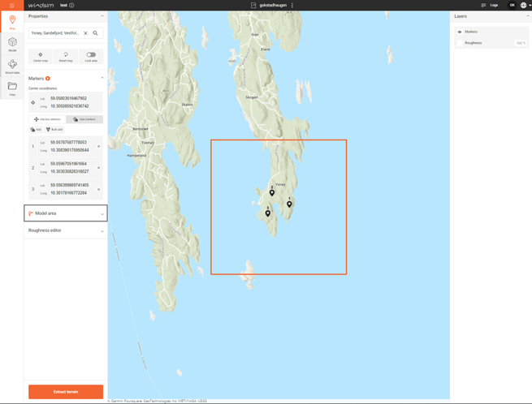Viewport: 532px width, 404px height.
Task: Click the Reset map button
Action: coord(66,56)
